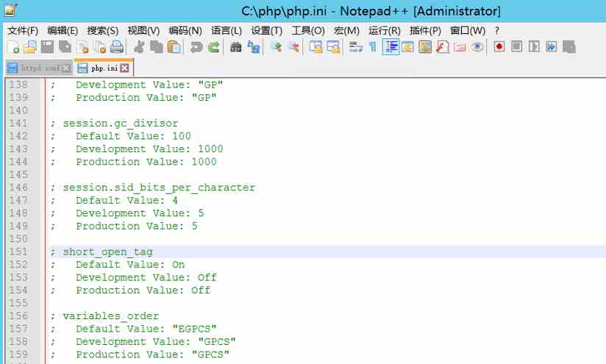Click the Paste clipboard toolbar icon
Viewport: 606px width, 364px height.
click(x=174, y=47)
